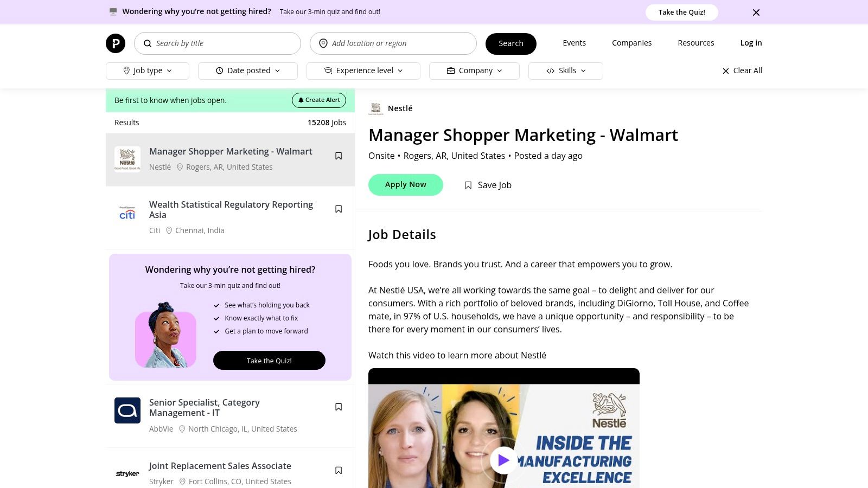The width and height of the screenshot is (868, 488).
Task: Bookmark the Wealth Statistical Regulatory Reporting job
Action: coord(339,209)
